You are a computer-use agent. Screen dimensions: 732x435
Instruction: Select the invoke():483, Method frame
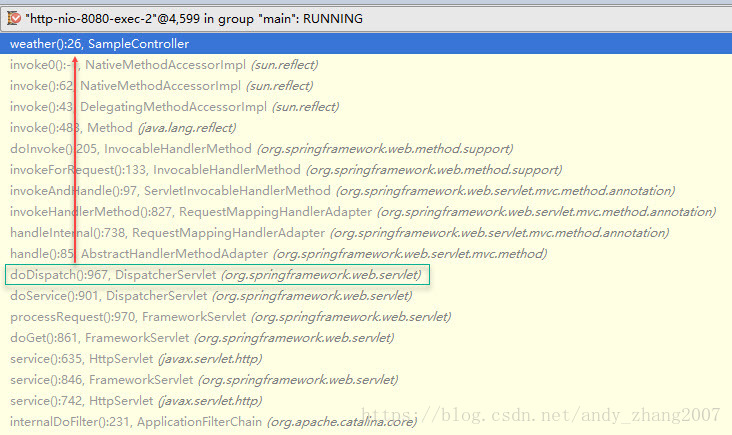[366, 128]
